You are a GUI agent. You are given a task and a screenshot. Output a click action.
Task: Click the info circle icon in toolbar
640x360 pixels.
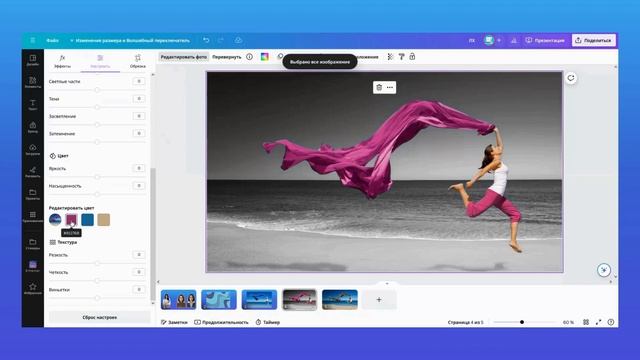[249, 57]
